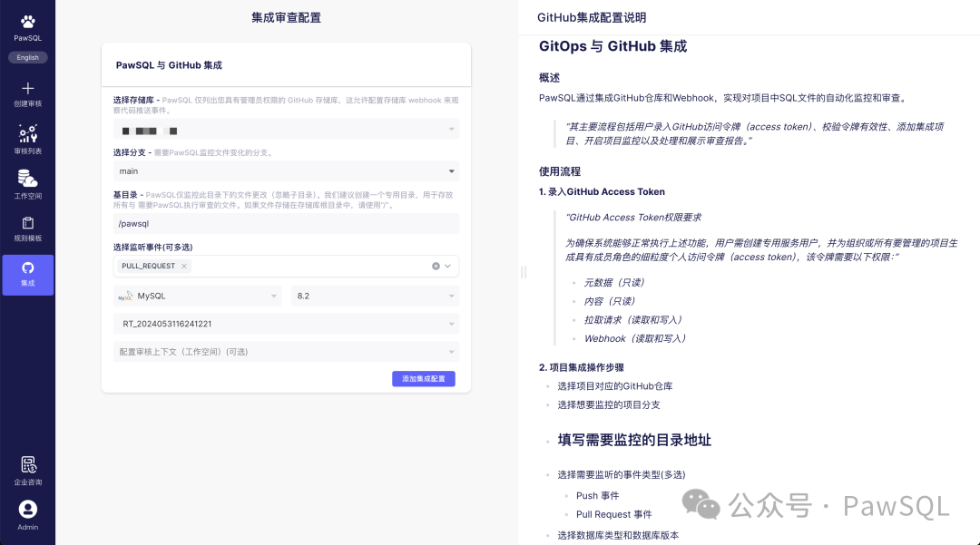Open 企业咨询 in the sidebar
Screen dimensions: 980x545
27,471
